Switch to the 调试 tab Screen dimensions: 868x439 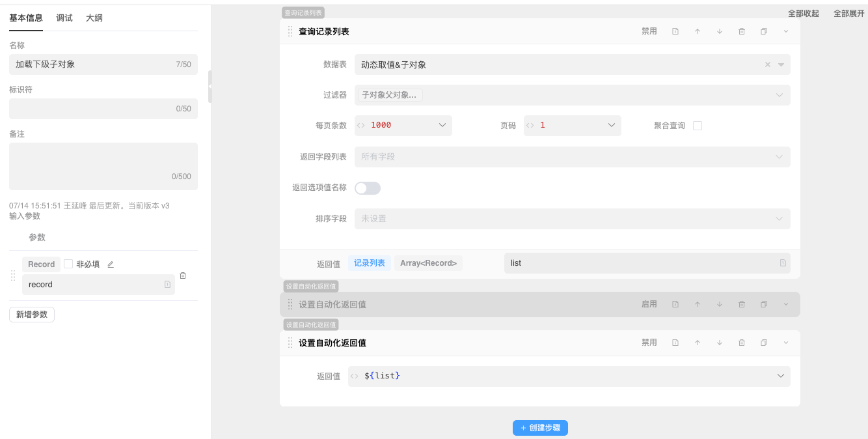click(64, 18)
